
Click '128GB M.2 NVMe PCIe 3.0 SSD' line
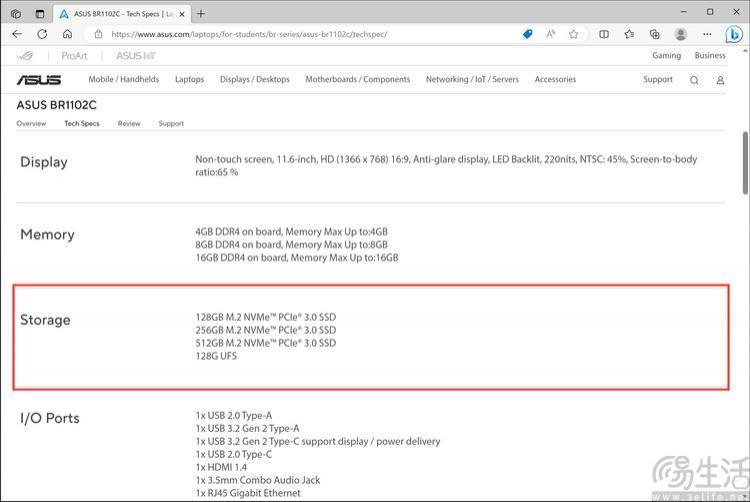point(265,317)
